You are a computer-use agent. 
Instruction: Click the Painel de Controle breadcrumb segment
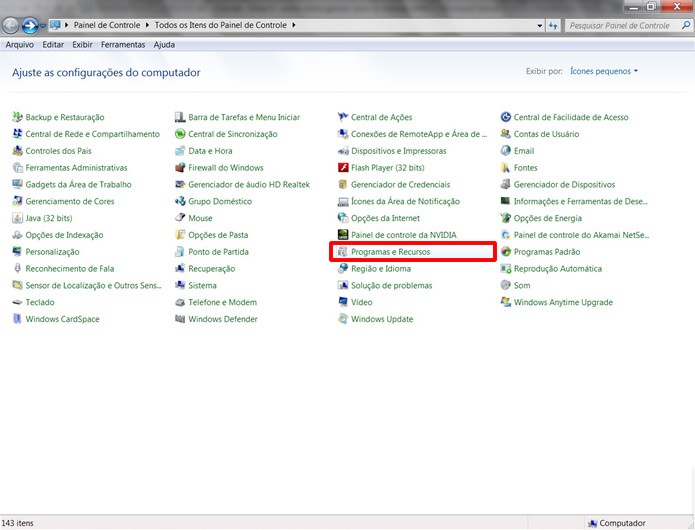pos(107,25)
